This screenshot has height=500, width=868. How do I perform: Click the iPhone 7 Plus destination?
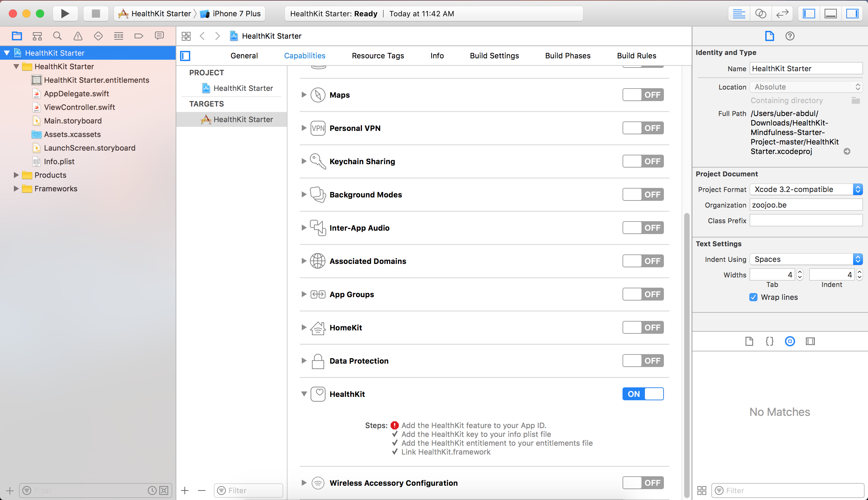236,13
